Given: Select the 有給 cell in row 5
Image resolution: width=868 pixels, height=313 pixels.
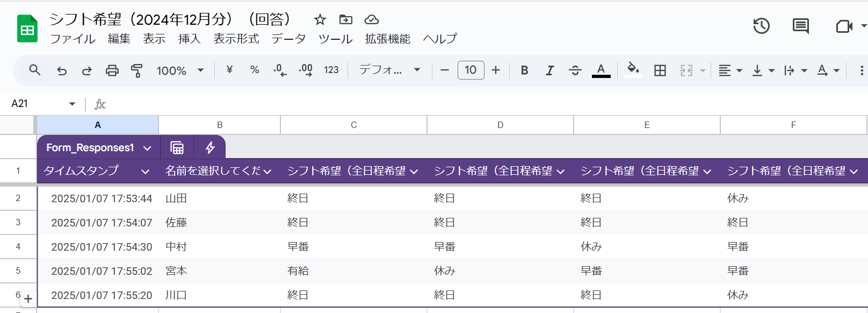Looking at the screenshot, I should pyautogui.click(x=353, y=271).
